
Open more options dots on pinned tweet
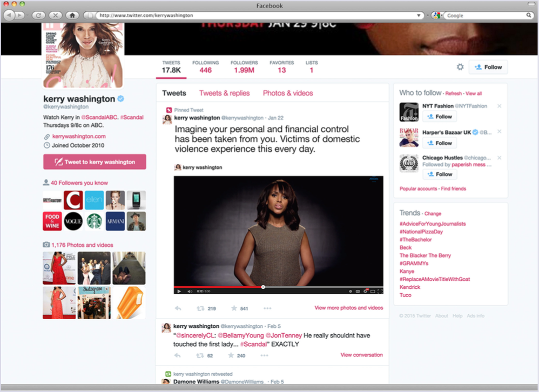coord(267,308)
